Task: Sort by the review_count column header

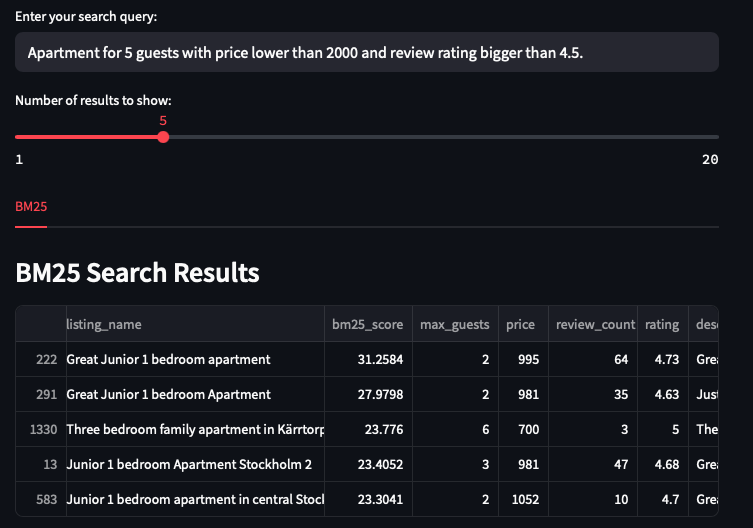Action: coord(593,324)
